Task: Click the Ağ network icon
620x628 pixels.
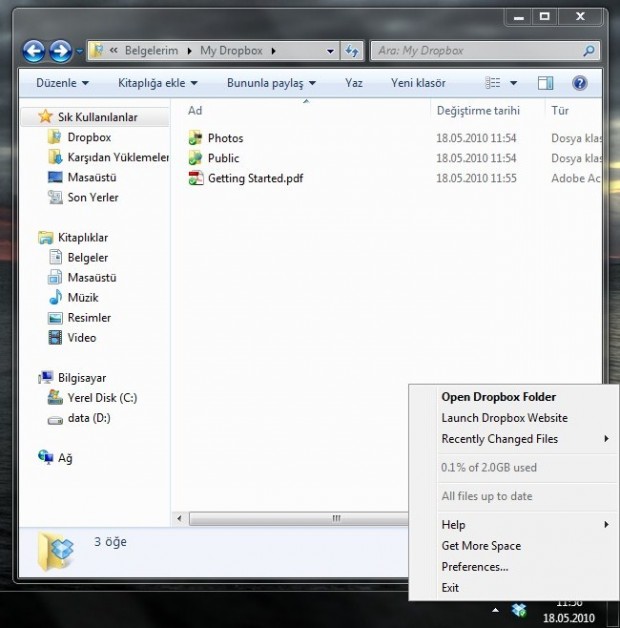Action: 45,457
